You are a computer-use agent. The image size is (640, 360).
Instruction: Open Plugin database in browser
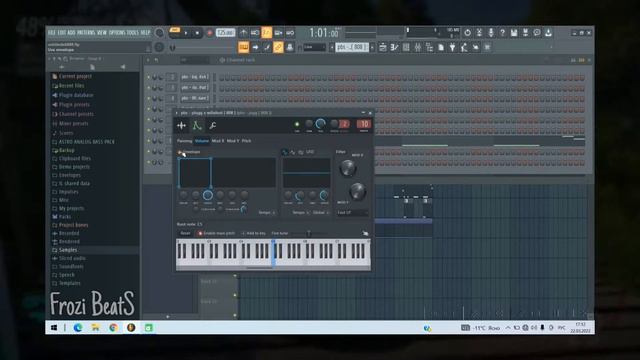pos(76,95)
